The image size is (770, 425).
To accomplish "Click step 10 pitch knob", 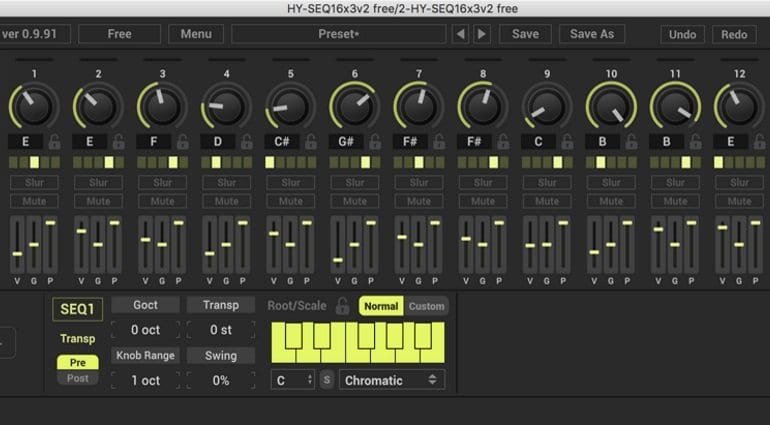I will pyautogui.click(x=611, y=106).
